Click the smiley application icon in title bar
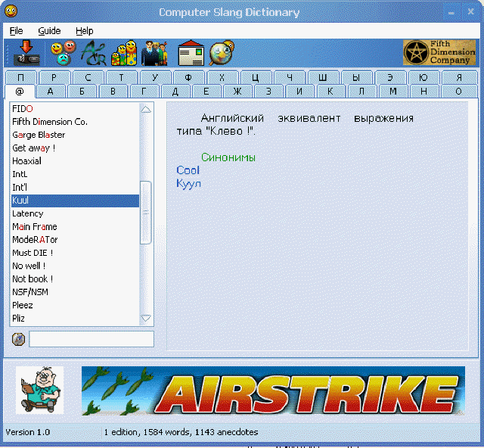 tap(11, 11)
